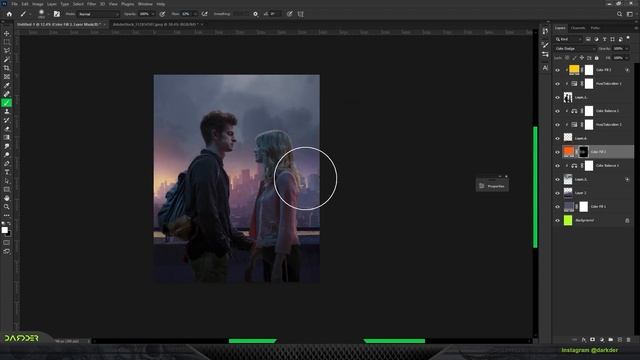Toggle visibility of silhouette layer
Screen dimensions: 640x360
tap(558, 98)
